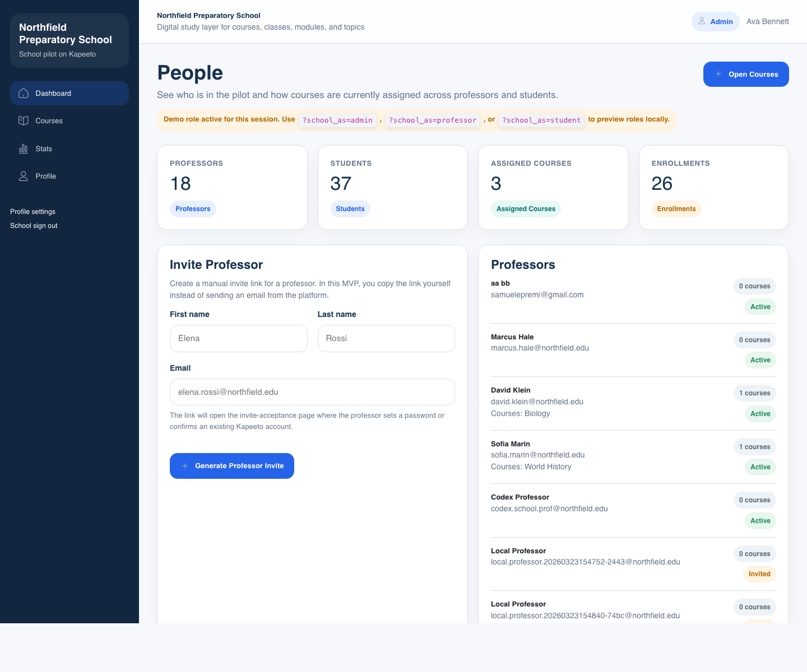Screen dimensions: 807x672
Task: Click the ?school_as=student code snippet
Action: (x=541, y=120)
